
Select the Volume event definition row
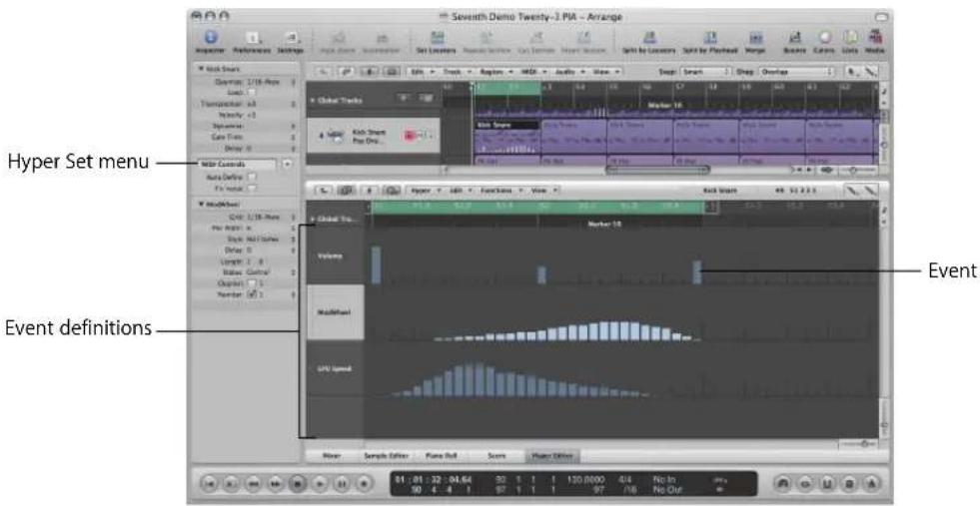pos(335,256)
